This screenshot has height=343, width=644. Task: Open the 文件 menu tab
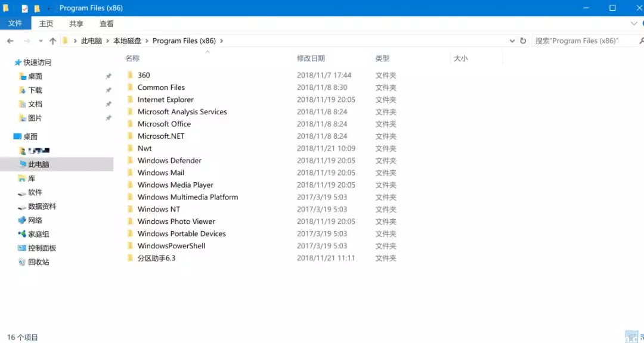pos(15,24)
